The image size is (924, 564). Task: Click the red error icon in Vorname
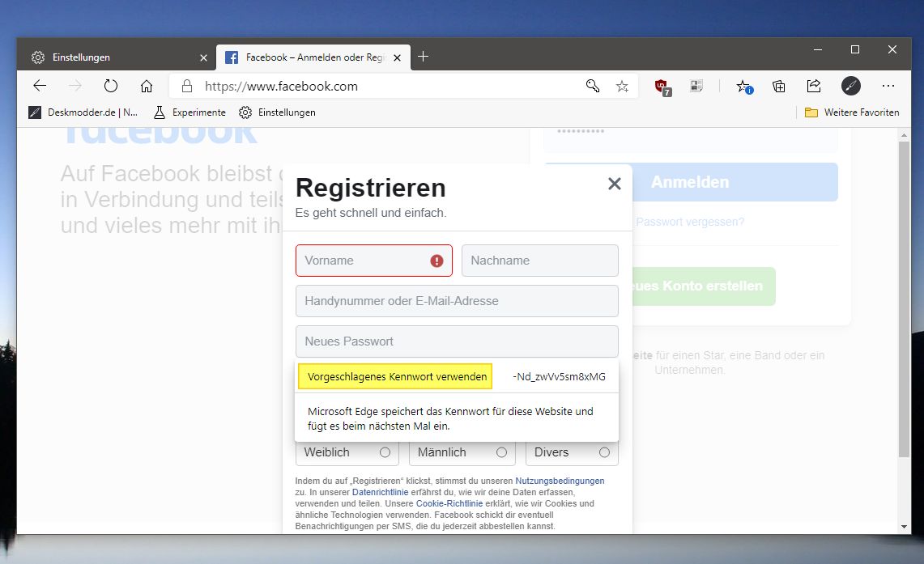(436, 261)
